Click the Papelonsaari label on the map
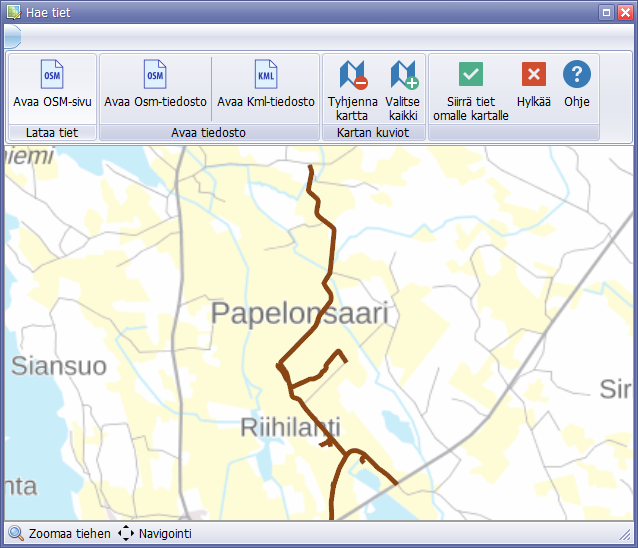Screen dimensions: 638x548 click(x=299, y=314)
